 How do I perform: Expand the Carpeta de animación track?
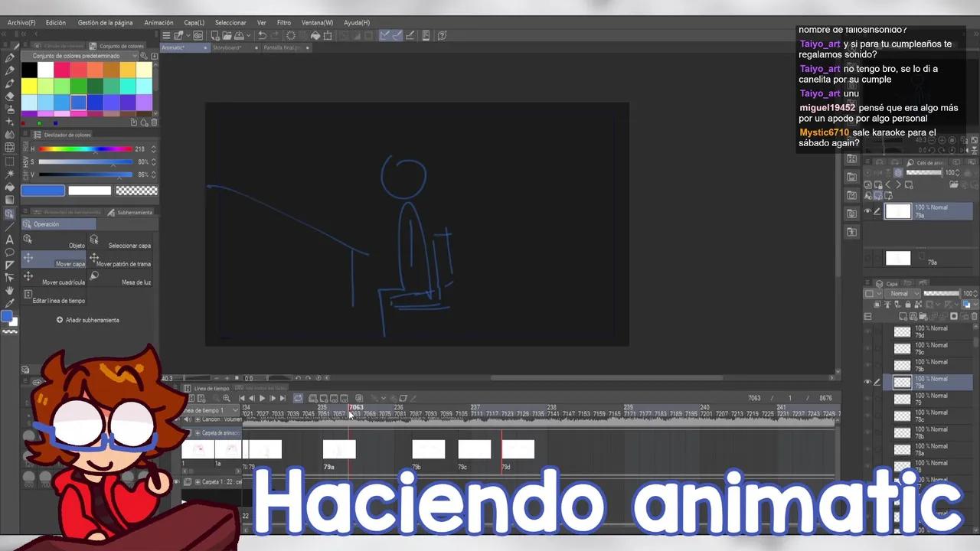coord(198,433)
